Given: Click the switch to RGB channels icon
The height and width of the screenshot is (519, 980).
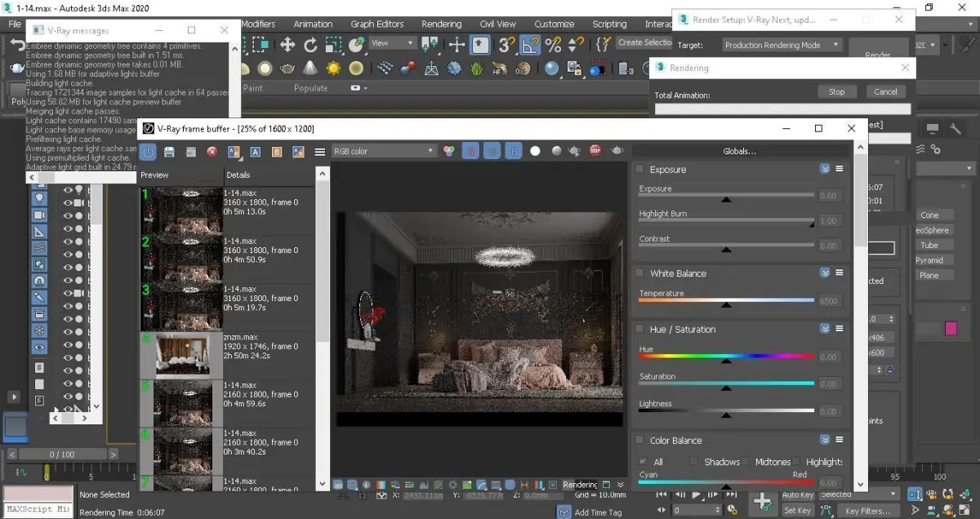Looking at the screenshot, I should pos(448,151).
